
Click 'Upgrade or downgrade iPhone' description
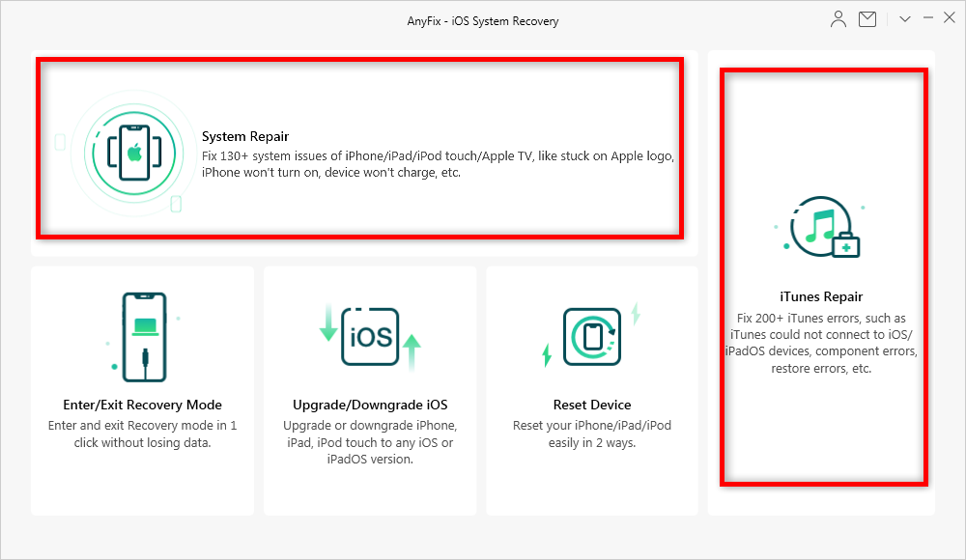(370, 442)
